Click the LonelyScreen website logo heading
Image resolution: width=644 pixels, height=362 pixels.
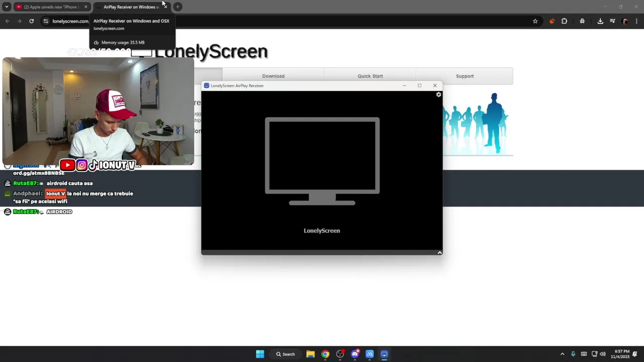click(211, 51)
